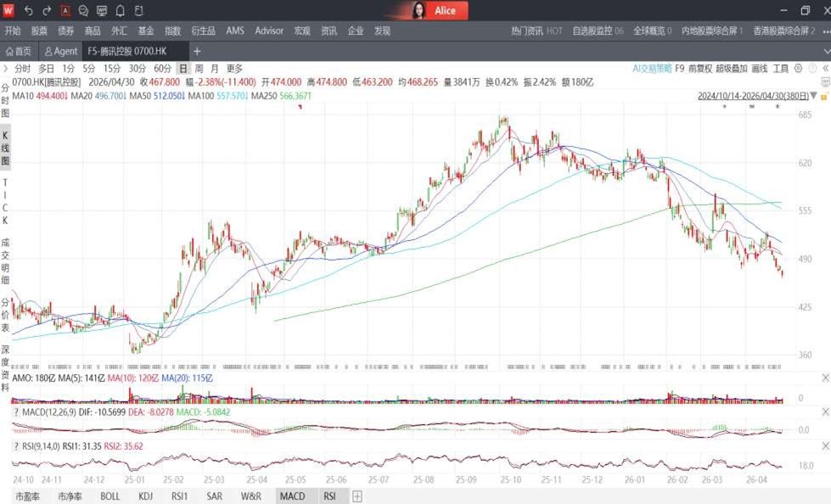Close the MACD indicator panel
Image resolution: width=831 pixels, height=504 pixels.
[x=825, y=412]
